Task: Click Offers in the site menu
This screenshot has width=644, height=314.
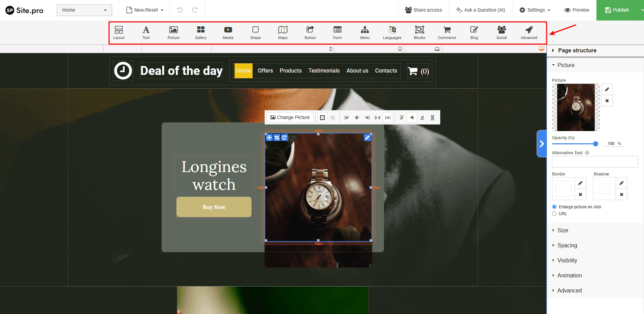Action: click(265, 70)
